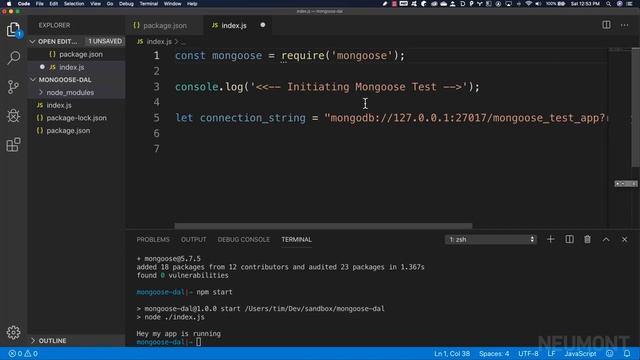Screen dimensions: 640x360
Task: Click the unsaved dot on index.js tab
Action: click(x=262, y=25)
